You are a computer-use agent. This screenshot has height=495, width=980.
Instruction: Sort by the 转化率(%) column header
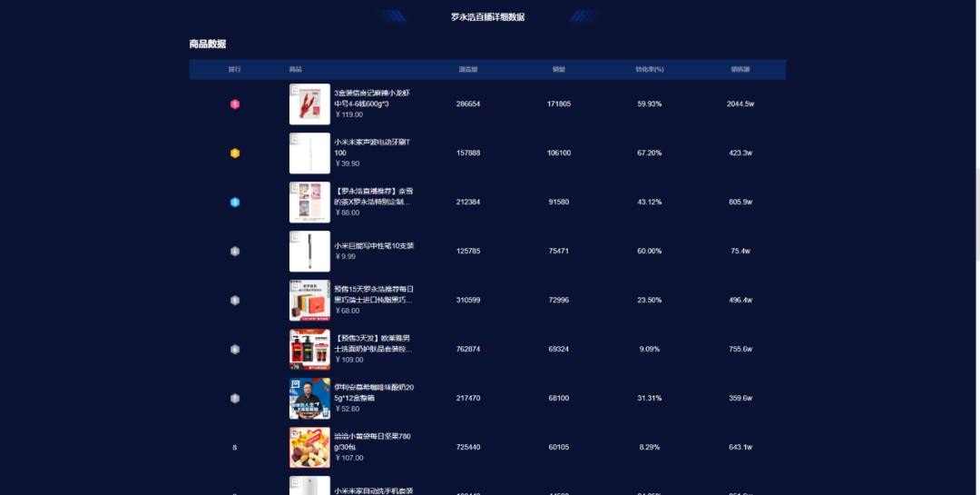coord(650,69)
